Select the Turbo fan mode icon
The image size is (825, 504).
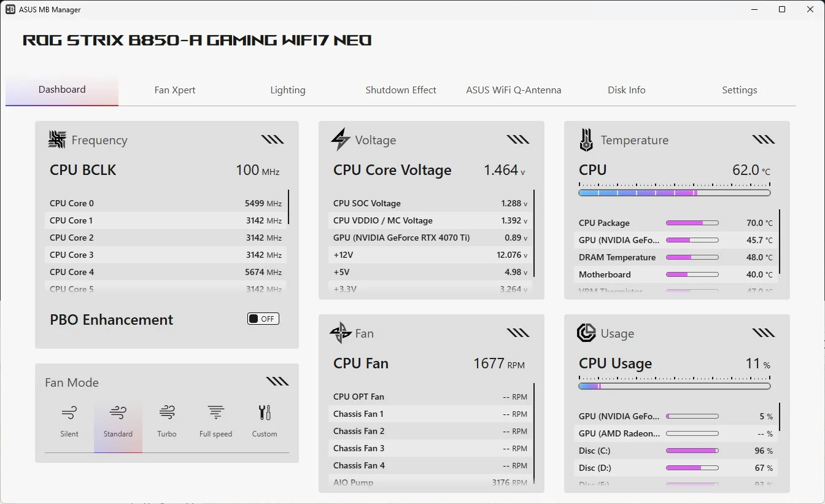click(x=166, y=413)
